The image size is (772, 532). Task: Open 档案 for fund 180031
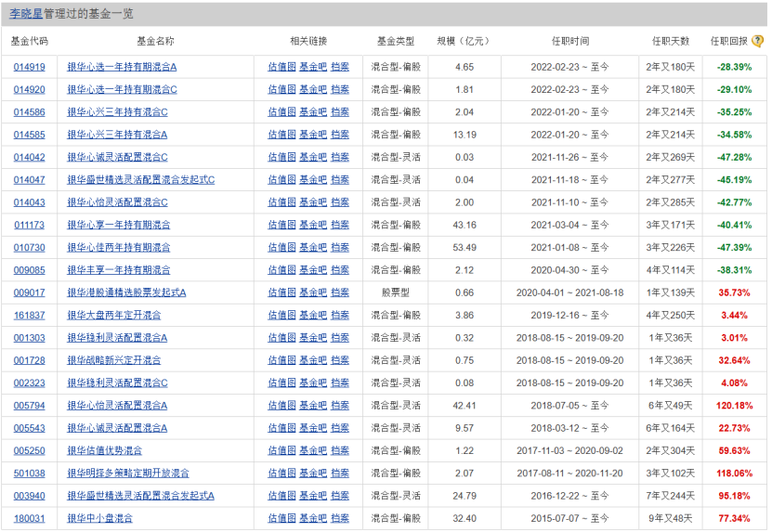tap(340, 519)
